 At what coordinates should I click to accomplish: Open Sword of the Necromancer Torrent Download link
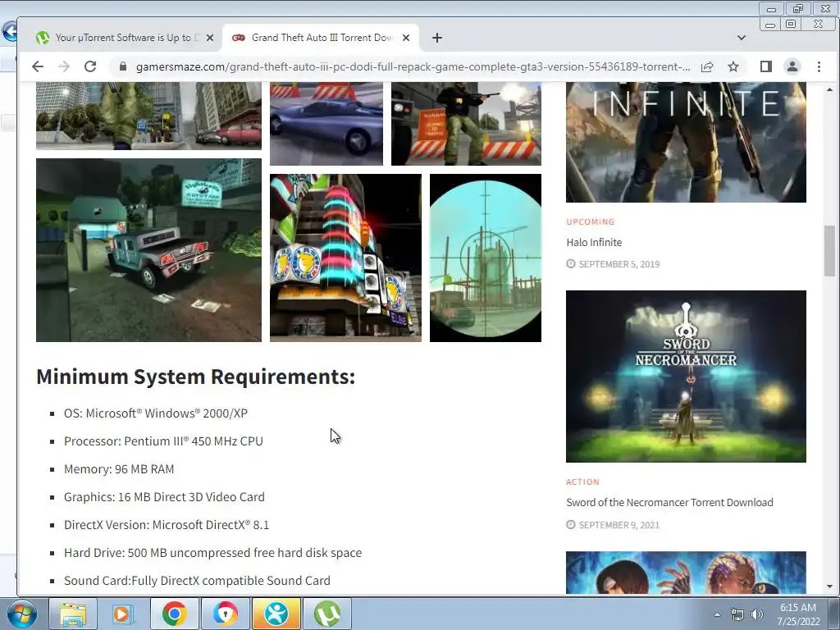coord(669,503)
